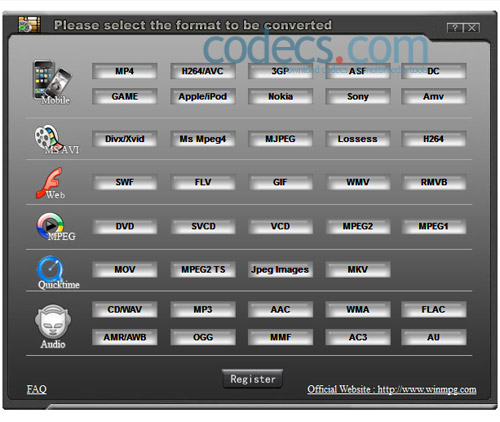500x422 pixels.
Task: Pick the Divx/Xvid AVI format
Action: 125,139
